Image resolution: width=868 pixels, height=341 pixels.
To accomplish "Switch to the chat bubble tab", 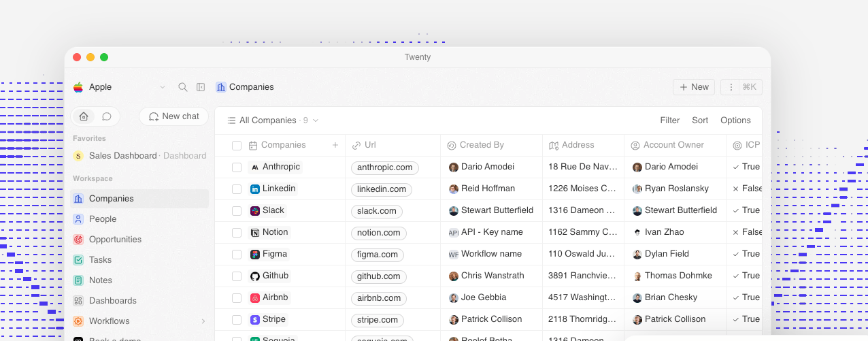I will point(107,116).
